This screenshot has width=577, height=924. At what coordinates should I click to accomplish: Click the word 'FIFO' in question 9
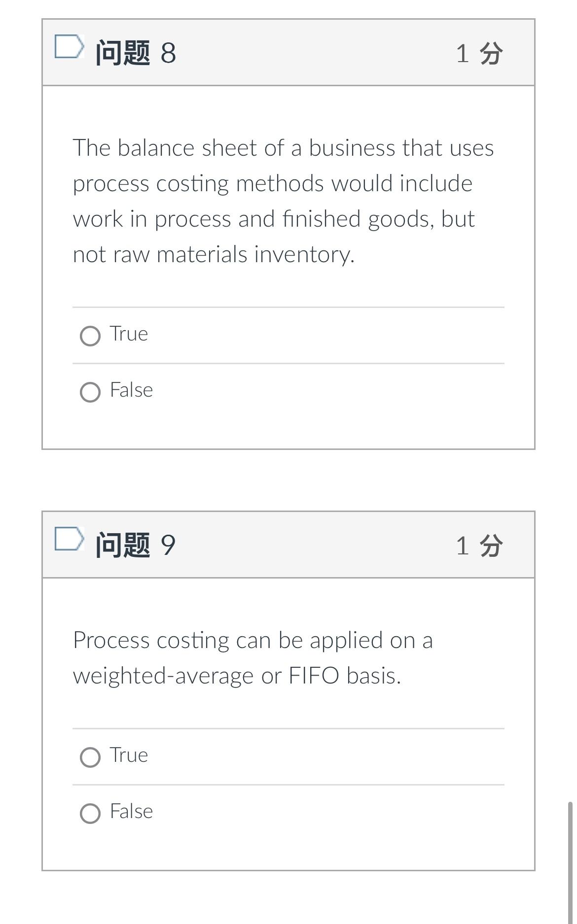(x=314, y=675)
